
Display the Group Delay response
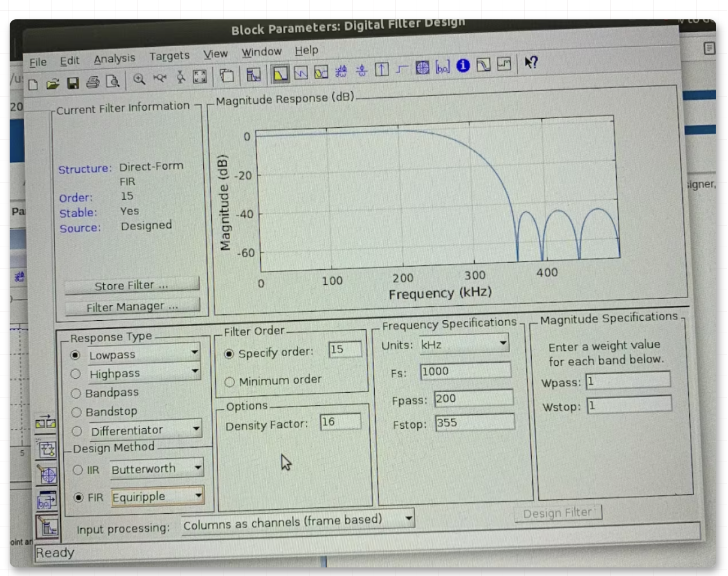[x=341, y=71]
